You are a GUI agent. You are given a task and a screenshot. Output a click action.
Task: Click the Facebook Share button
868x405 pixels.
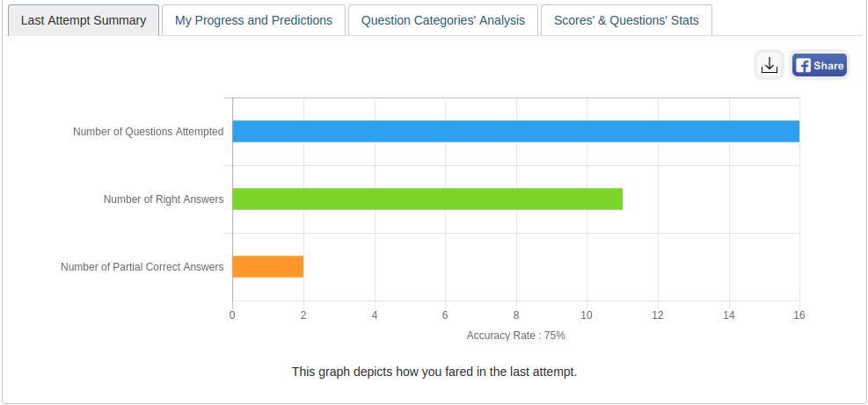click(x=820, y=66)
